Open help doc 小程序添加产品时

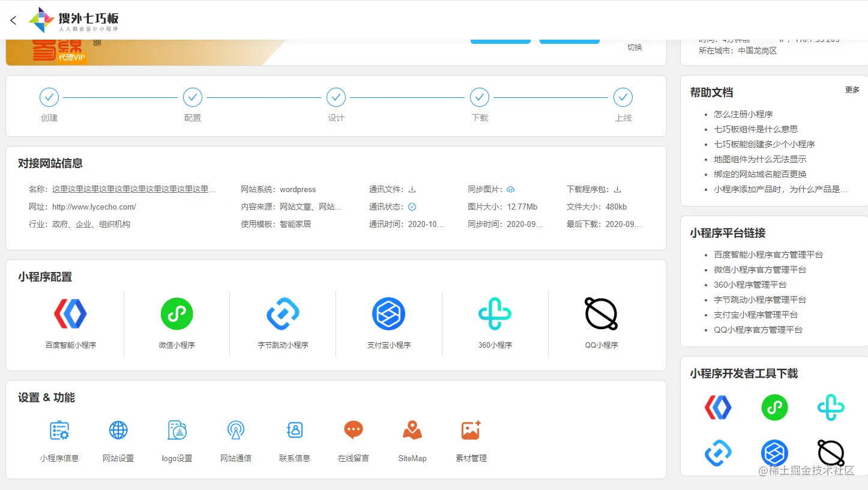(x=781, y=189)
